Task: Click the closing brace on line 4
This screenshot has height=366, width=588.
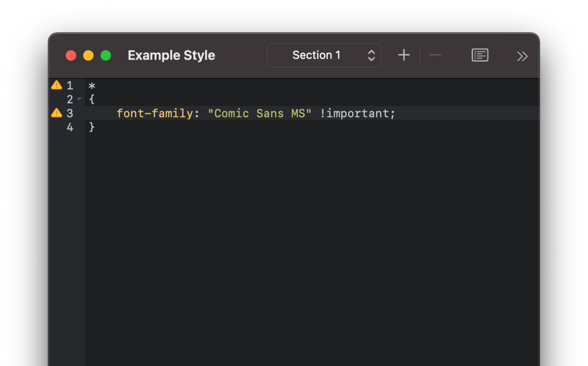Action: click(x=92, y=127)
